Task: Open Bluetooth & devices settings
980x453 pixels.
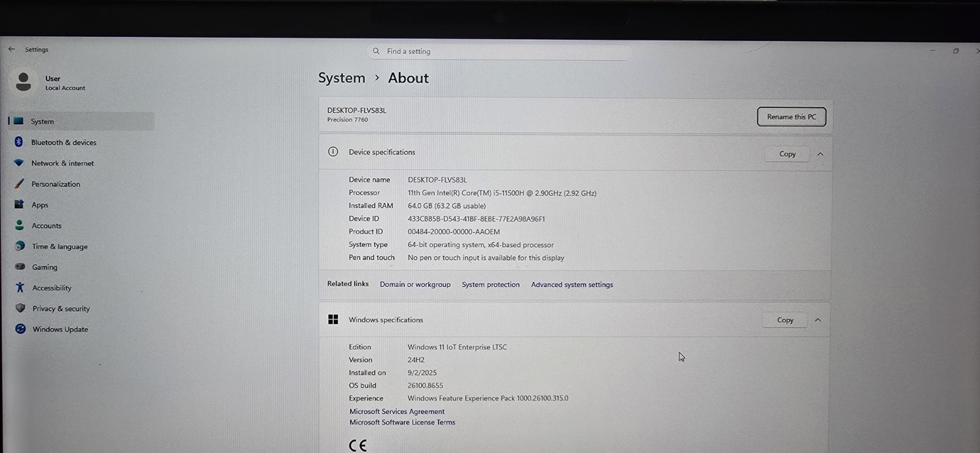Action: click(x=64, y=142)
